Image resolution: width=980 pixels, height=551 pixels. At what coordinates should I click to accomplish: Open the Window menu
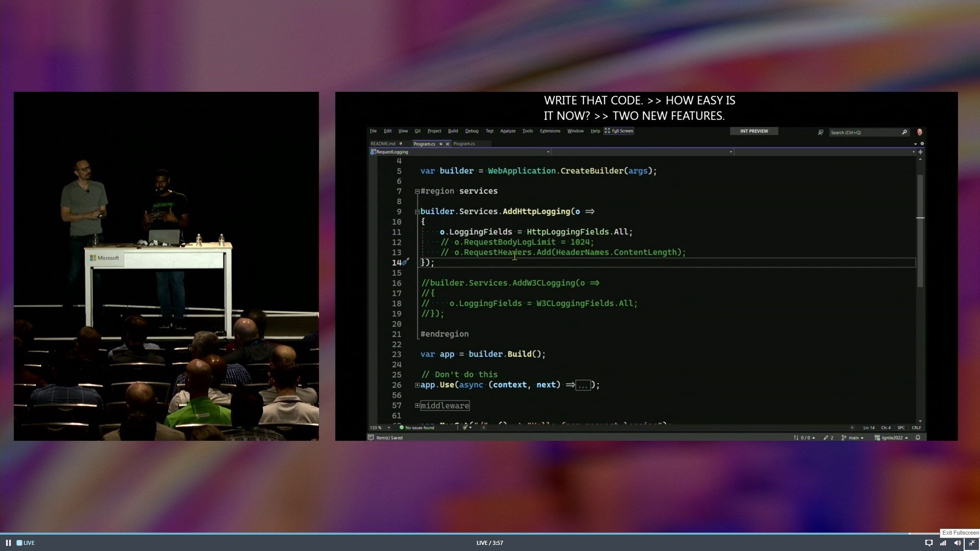(575, 131)
